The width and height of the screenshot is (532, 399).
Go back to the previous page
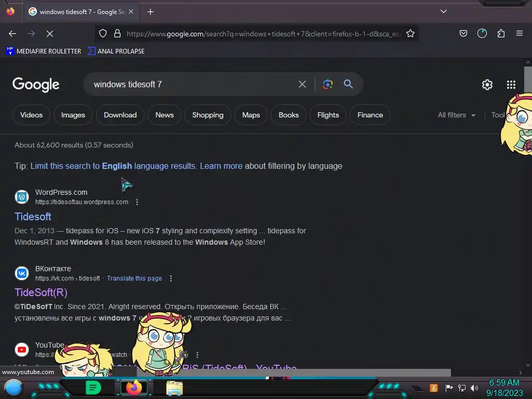click(x=12, y=34)
